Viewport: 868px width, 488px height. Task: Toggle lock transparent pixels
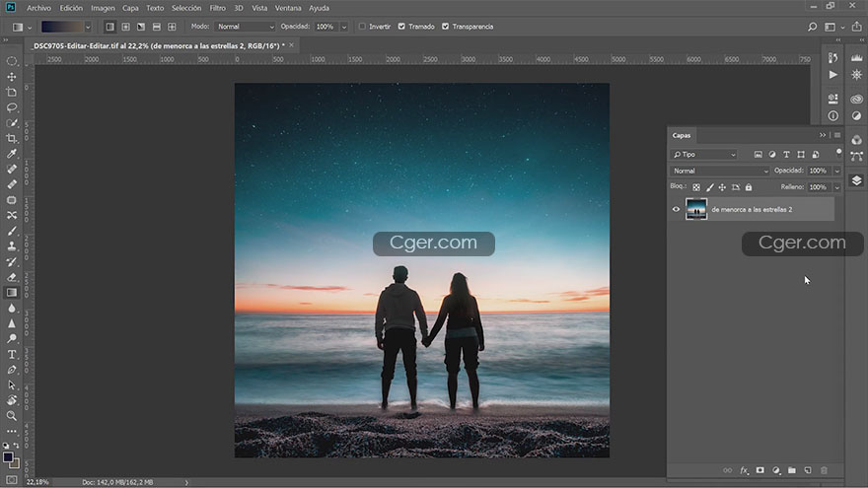tap(696, 187)
